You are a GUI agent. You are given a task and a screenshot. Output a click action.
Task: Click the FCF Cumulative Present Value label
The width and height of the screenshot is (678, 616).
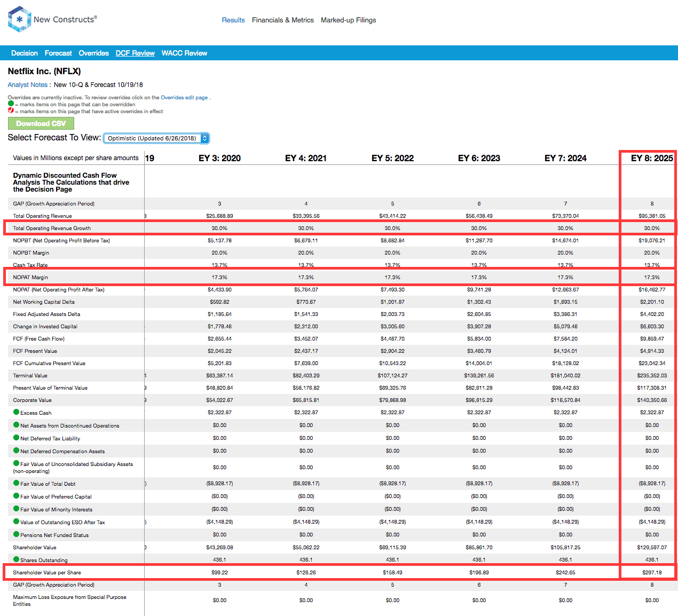[x=49, y=363]
